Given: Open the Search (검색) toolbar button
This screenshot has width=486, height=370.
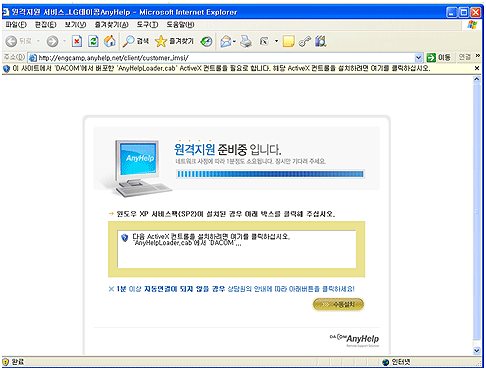Looking at the screenshot, I should [135, 41].
